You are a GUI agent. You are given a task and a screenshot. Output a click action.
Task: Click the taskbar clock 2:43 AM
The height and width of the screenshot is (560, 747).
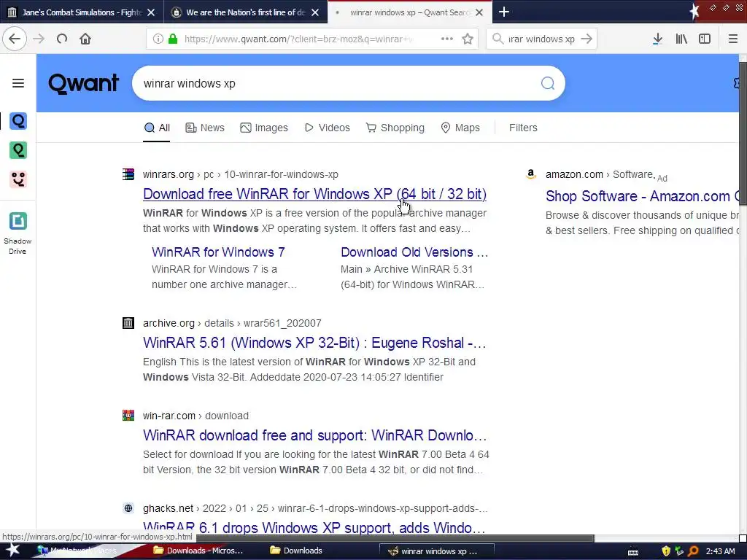pos(720,551)
